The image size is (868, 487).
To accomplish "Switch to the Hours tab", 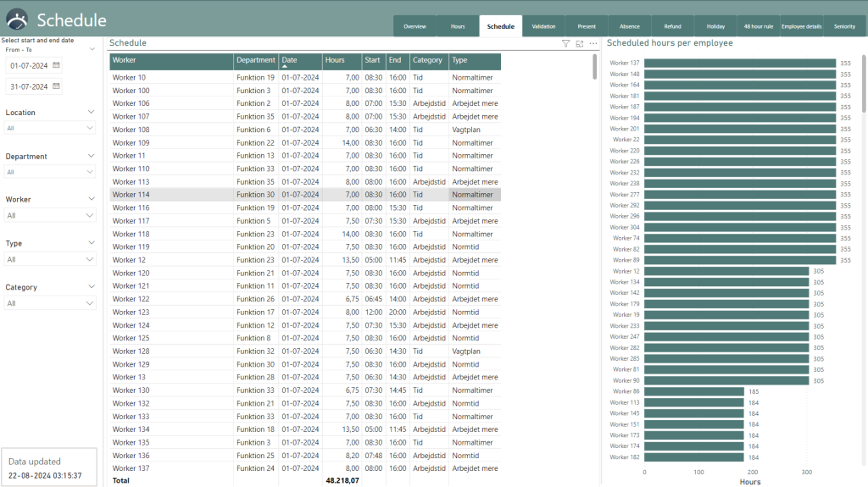I will pos(458,26).
